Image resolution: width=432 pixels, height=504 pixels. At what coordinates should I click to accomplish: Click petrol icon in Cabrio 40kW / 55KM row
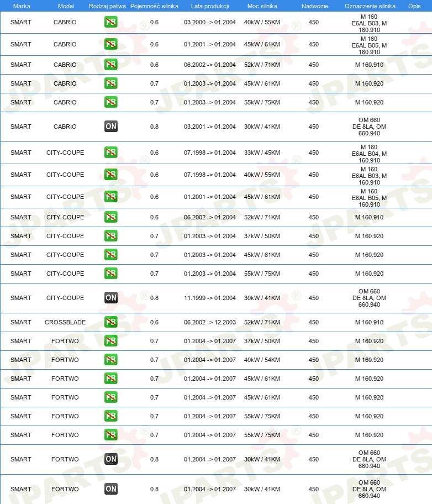pos(111,22)
